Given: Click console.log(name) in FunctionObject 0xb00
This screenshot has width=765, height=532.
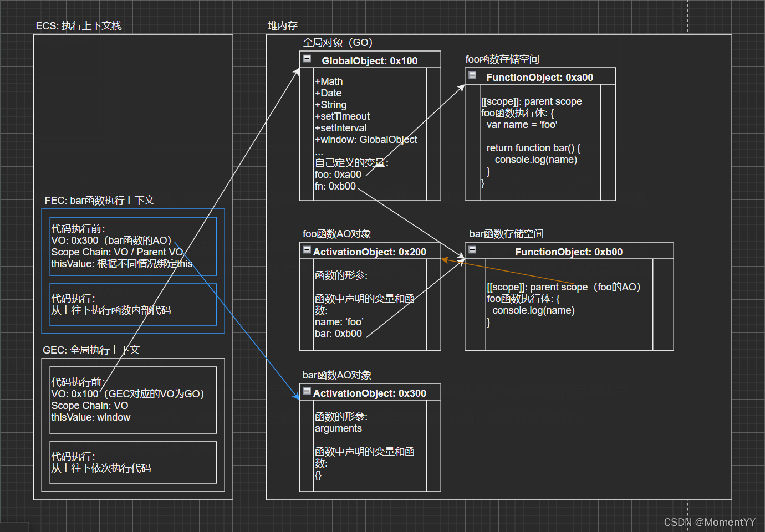Looking at the screenshot, I should pos(533,310).
